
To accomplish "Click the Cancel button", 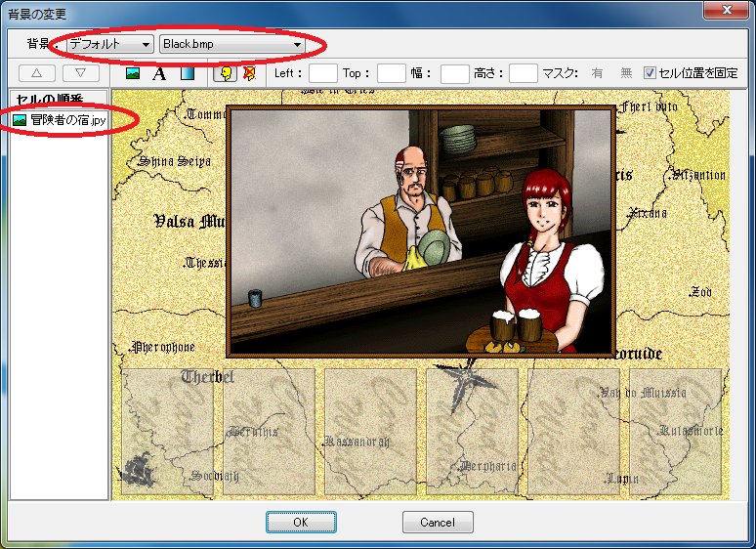I will click(x=438, y=523).
